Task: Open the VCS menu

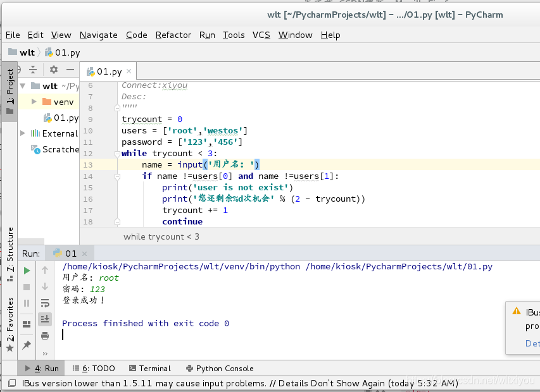Action: coord(261,35)
